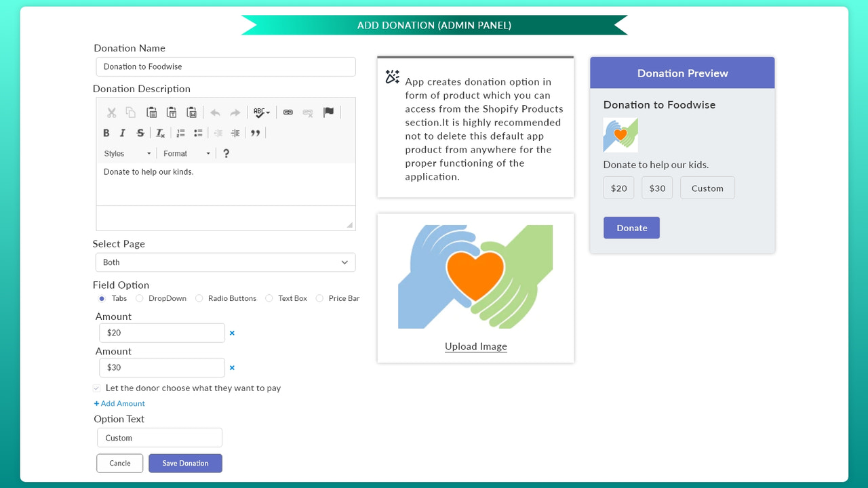Click the Italic icon in the editor toolbar
Screen dimensions: 868x488
tap(123, 133)
